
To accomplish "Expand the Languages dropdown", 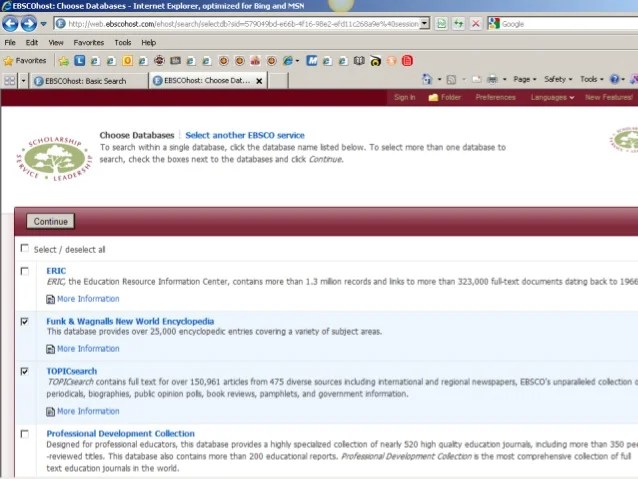I will tap(552, 97).
